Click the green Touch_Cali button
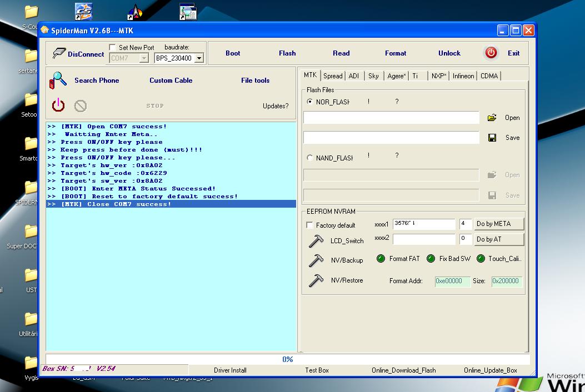The image size is (585, 392). pos(481,259)
